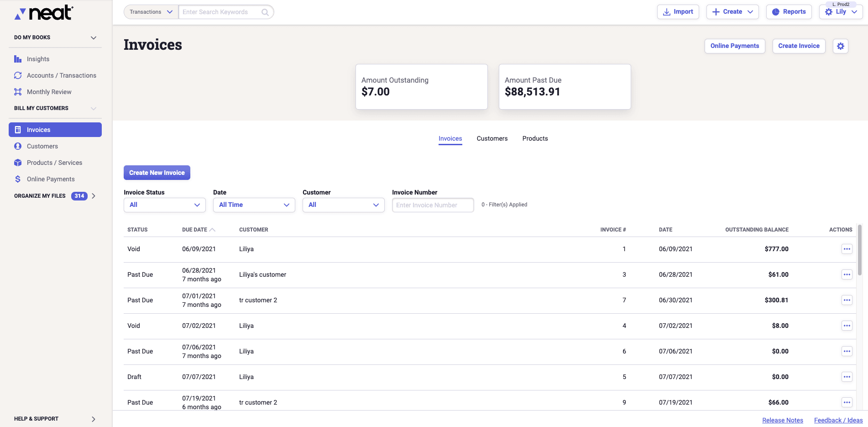Open Insights from the sidebar
Viewport: 868px width, 427px height.
pos(38,59)
